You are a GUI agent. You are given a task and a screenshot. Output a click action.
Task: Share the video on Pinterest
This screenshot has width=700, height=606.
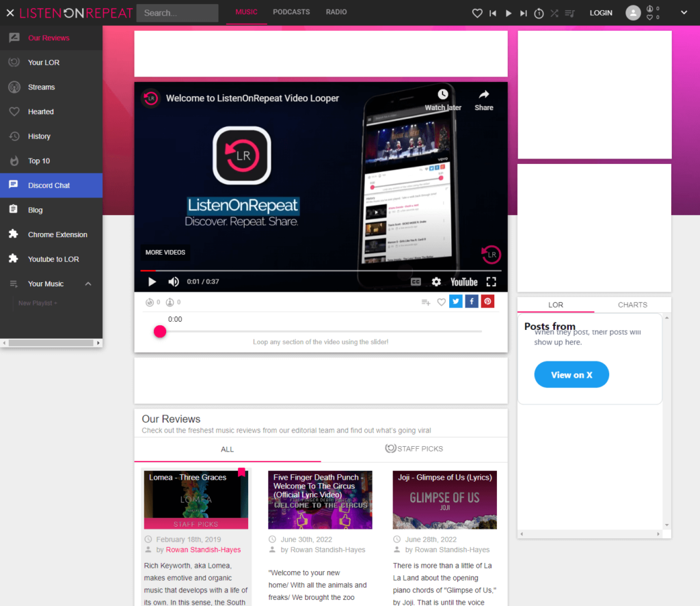click(x=487, y=301)
